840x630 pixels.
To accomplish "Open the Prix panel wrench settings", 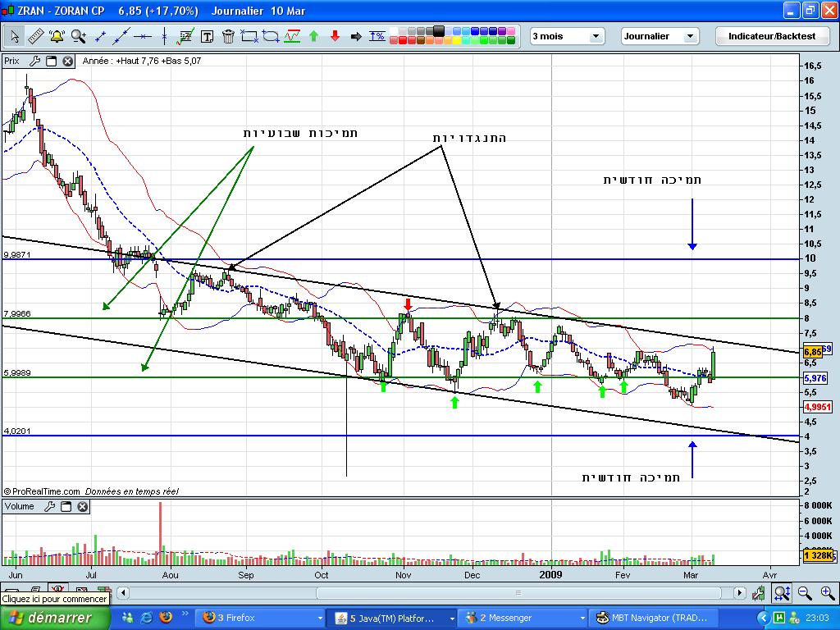I will pos(34,61).
